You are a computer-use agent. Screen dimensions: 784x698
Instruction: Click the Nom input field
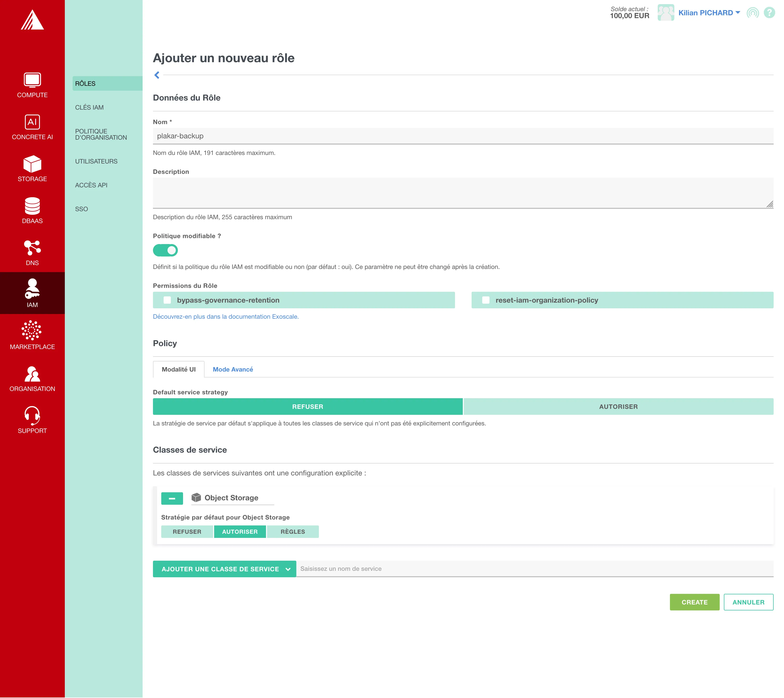click(x=463, y=136)
